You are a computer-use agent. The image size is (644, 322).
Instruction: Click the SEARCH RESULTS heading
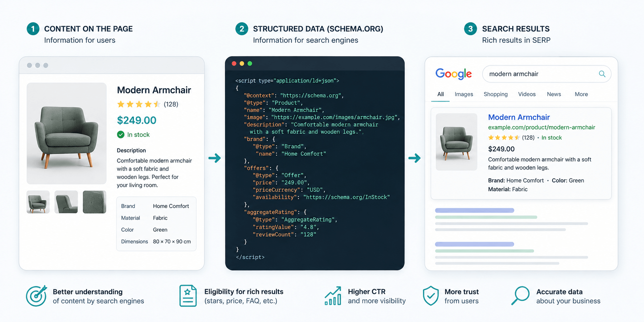point(516,29)
